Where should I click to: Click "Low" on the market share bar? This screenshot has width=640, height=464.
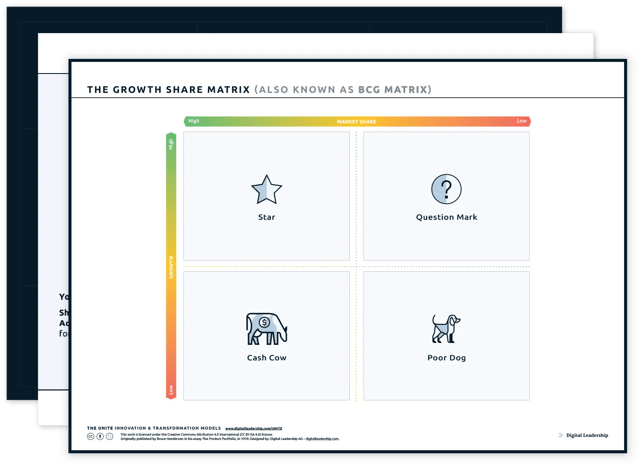[521, 121]
